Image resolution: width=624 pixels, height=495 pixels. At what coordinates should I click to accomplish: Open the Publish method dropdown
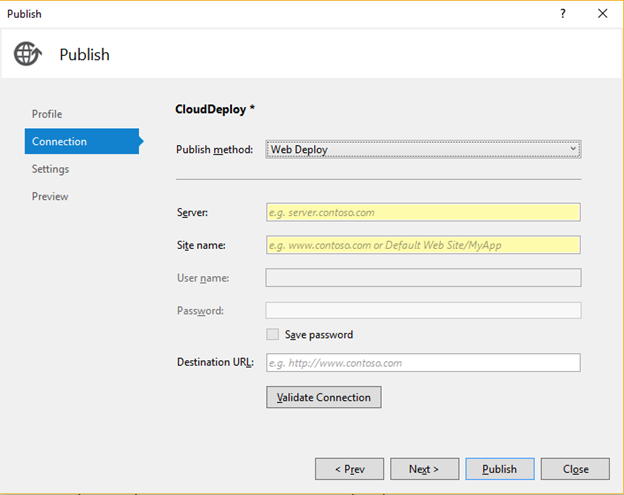click(x=423, y=149)
